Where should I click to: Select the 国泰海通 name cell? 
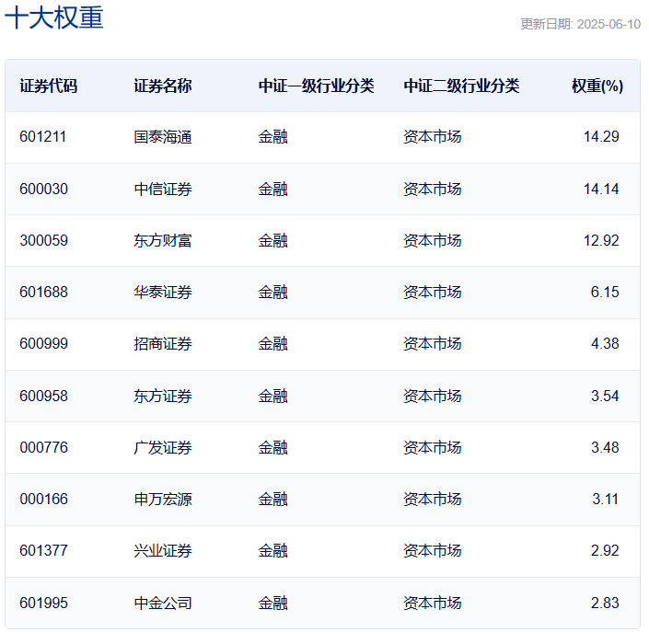click(x=163, y=137)
